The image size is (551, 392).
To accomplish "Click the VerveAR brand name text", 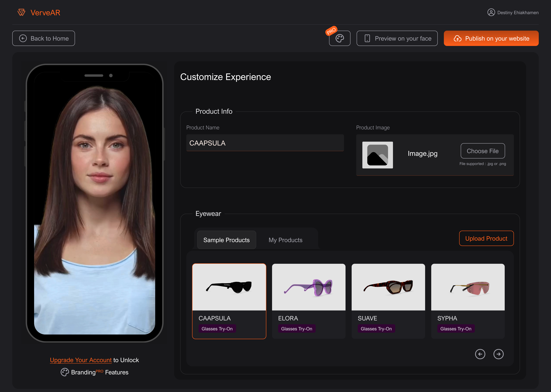I will 45,13.
